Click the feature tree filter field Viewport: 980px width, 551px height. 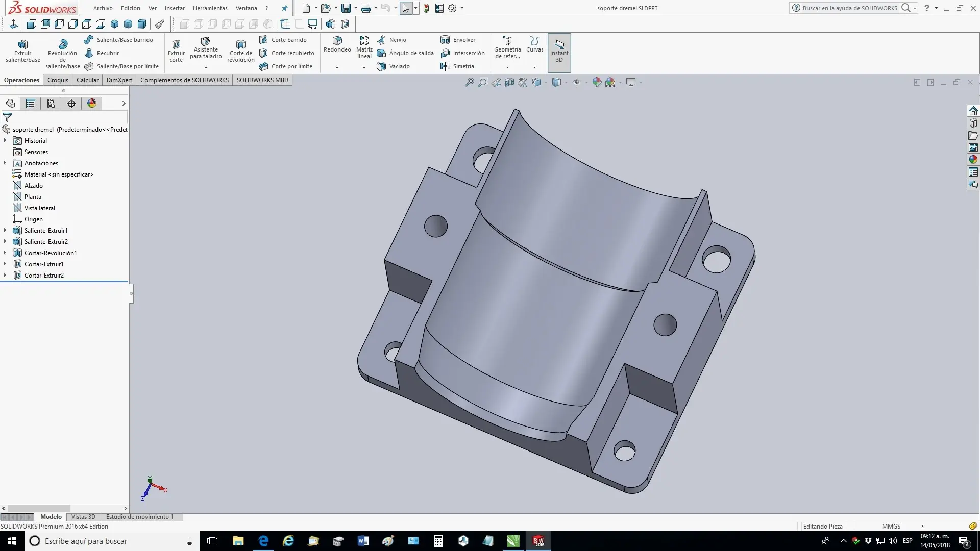pos(64,117)
